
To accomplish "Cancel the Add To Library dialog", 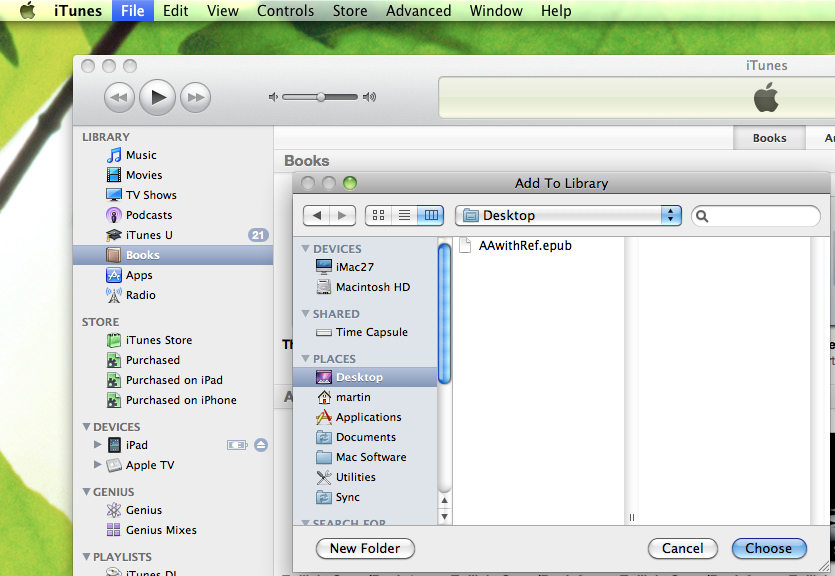I will click(x=683, y=548).
